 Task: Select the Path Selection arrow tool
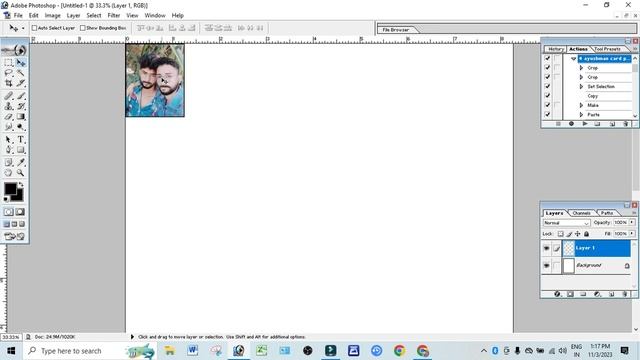[8, 140]
